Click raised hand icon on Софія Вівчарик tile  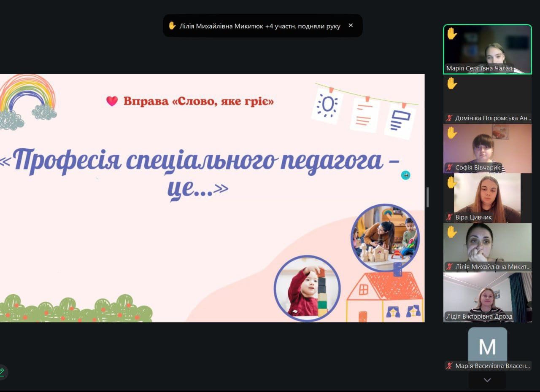pyautogui.click(x=452, y=133)
